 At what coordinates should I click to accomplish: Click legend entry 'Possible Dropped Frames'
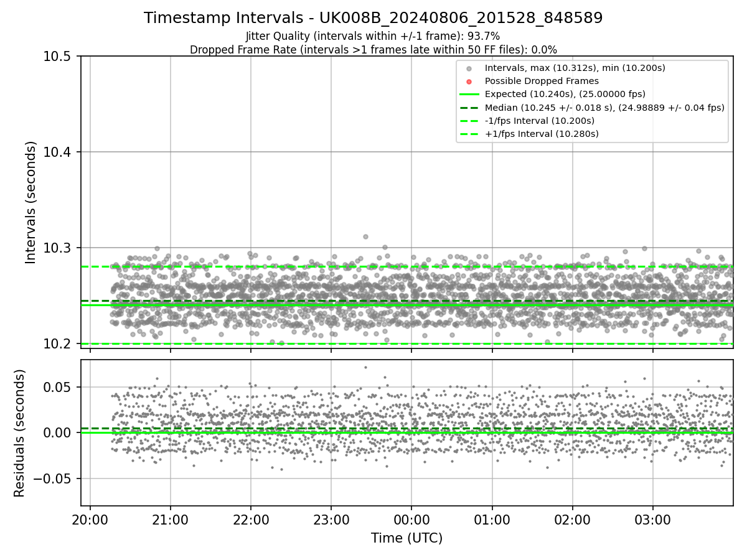542,81
